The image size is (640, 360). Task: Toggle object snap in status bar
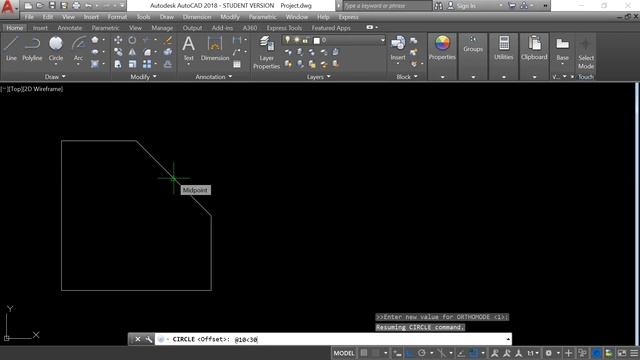pyautogui.click(x=473, y=353)
